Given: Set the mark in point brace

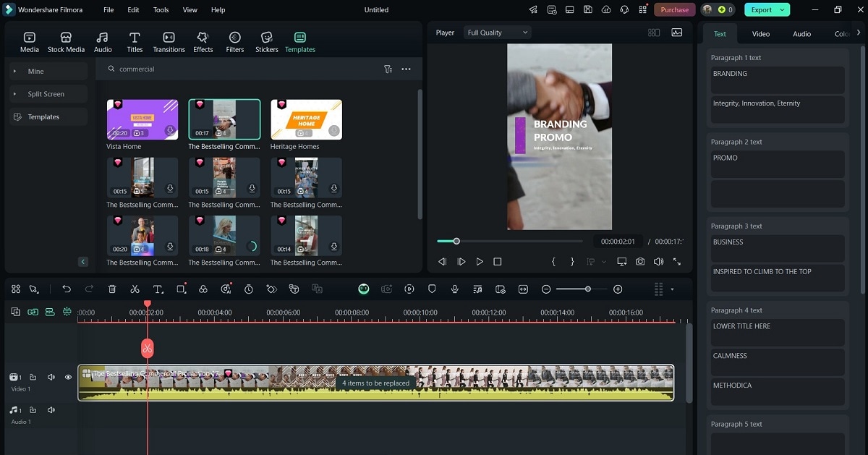Looking at the screenshot, I should pyautogui.click(x=553, y=262).
